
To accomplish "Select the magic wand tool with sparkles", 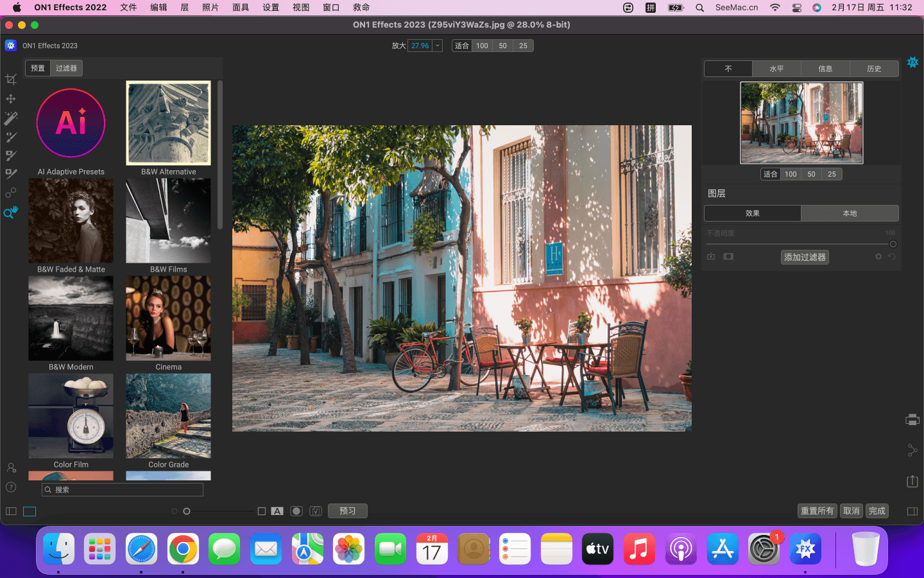I will pyautogui.click(x=11, y=118).
